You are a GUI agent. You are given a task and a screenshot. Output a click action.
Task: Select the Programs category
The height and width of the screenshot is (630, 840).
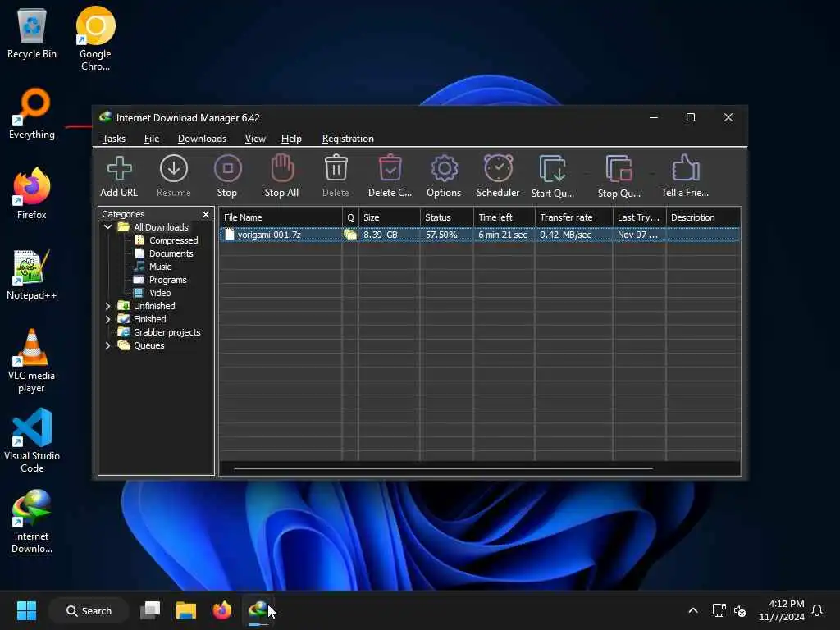pyautogui.click(x=167, y=280)
